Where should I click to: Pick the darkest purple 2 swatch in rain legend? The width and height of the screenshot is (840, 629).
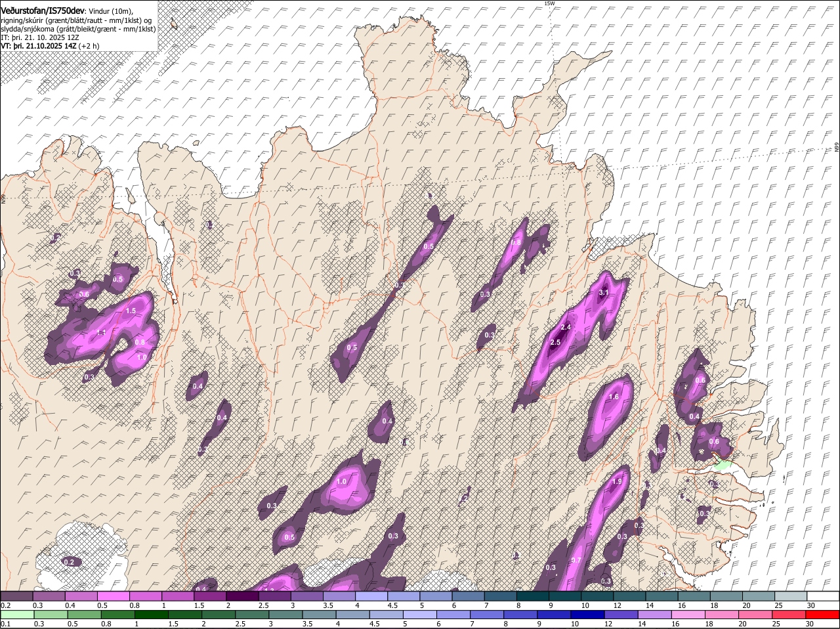click(x=242, y=596)
